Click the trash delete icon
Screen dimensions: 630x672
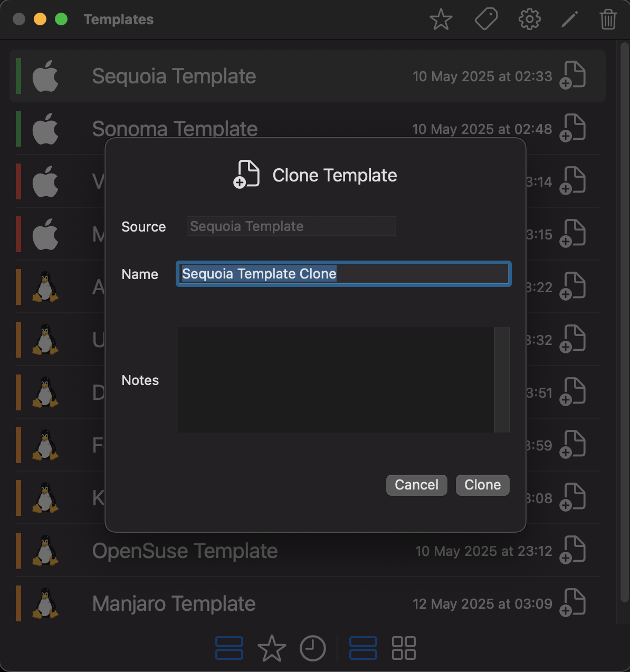[x=608, y=20]
